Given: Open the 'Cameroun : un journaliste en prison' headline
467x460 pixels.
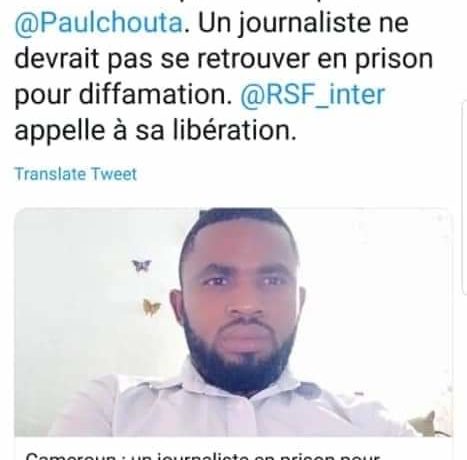Looking at the screenshot, I should 203,455.
